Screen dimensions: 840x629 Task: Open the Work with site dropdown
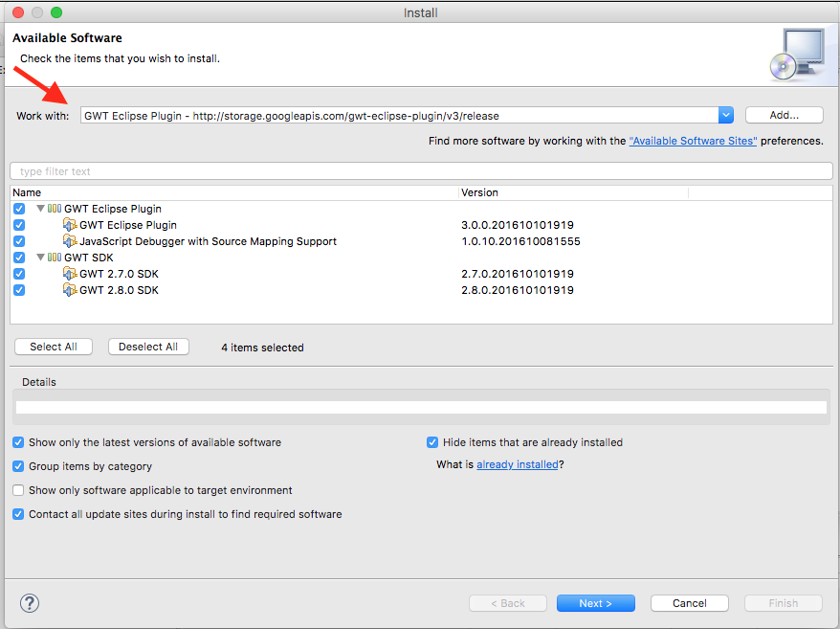tap(726, 115)
